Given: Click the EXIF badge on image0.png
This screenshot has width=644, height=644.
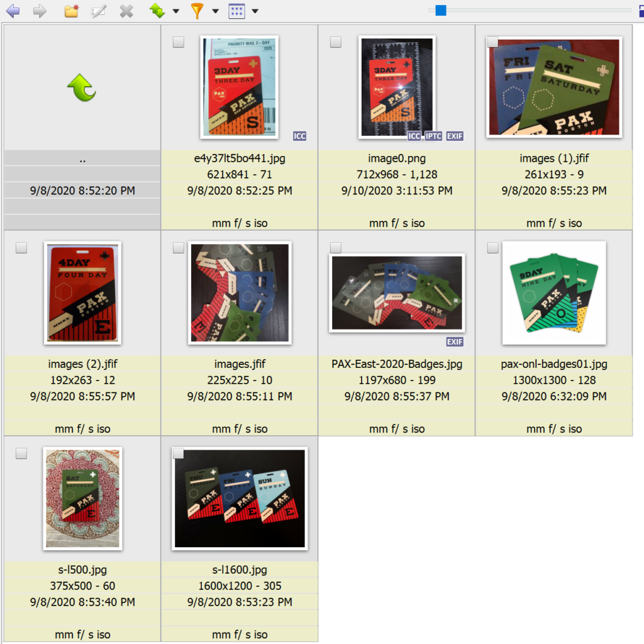Looking at the screenshot, I should tap(455, 136).
